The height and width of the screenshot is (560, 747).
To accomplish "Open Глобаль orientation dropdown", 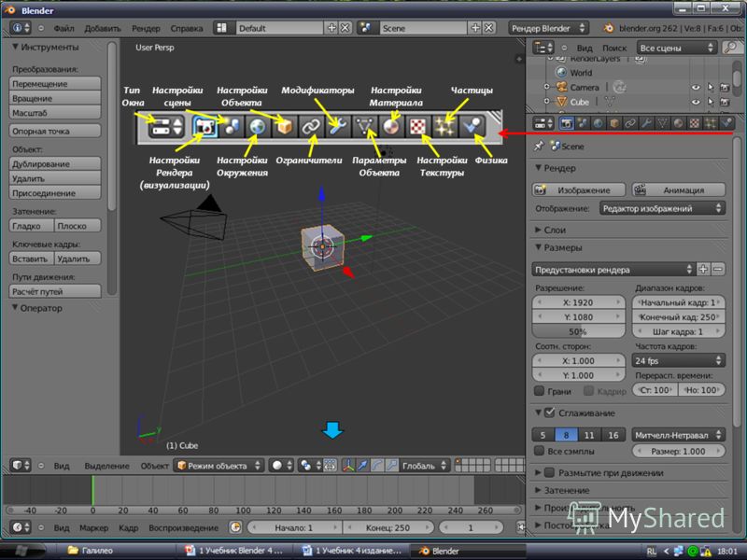I will 424,465.
